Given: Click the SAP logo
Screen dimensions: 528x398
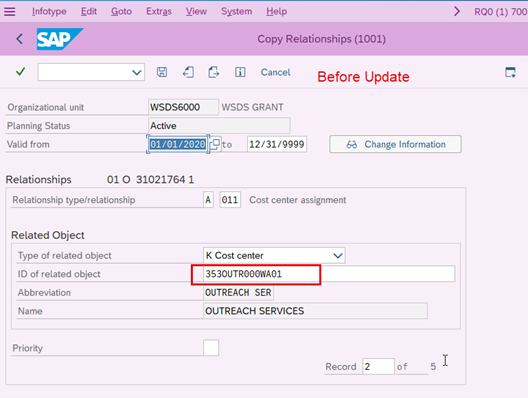Looking at the screenshot, I should (x=60, y=39).
